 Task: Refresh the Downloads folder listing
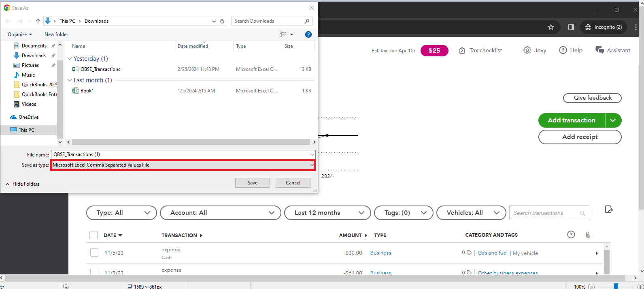[x=222, y=21]
